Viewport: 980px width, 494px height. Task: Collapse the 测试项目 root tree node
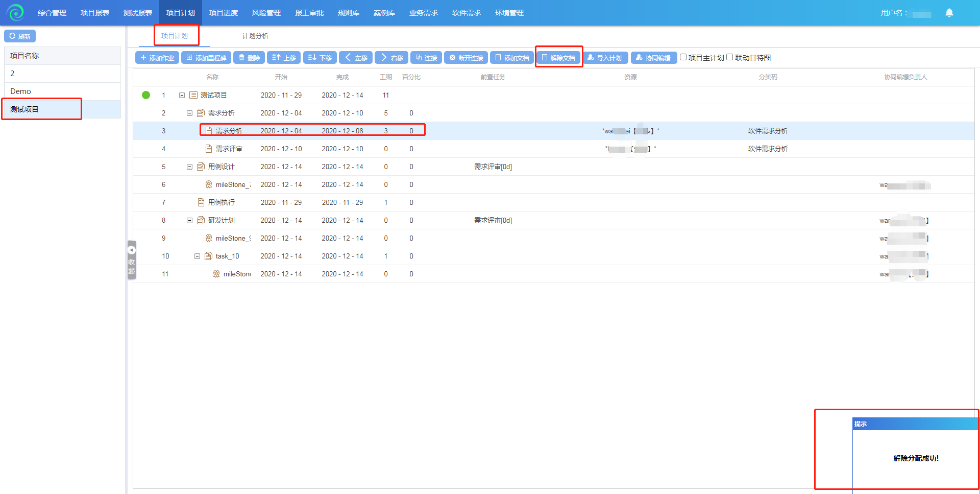[182, 95]
